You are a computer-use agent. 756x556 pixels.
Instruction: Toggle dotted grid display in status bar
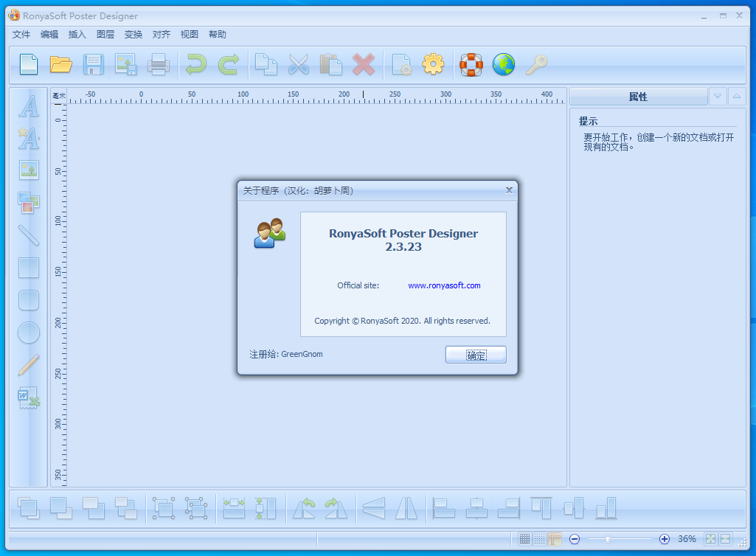click(x=540, y=539)
